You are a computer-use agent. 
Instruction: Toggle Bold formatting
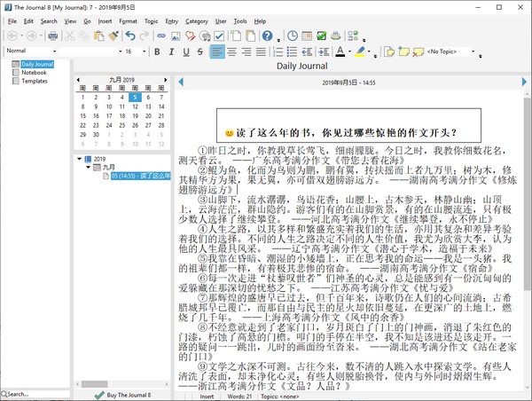(158, 52)
